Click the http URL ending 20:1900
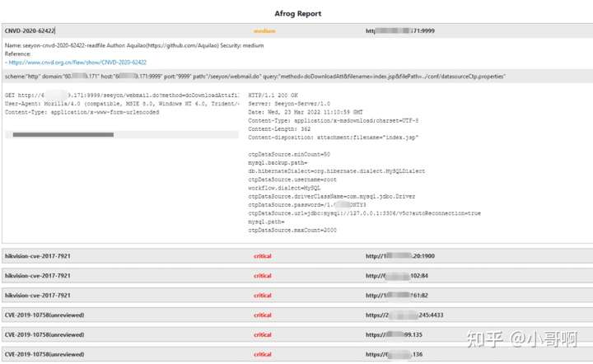This screenshot has width=593, height=364. pyautogui.click(x=400, y=256)
